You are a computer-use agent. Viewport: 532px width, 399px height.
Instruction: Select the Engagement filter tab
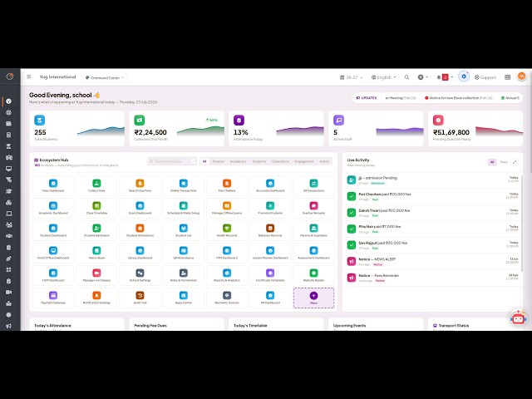(x=304, y=161)
